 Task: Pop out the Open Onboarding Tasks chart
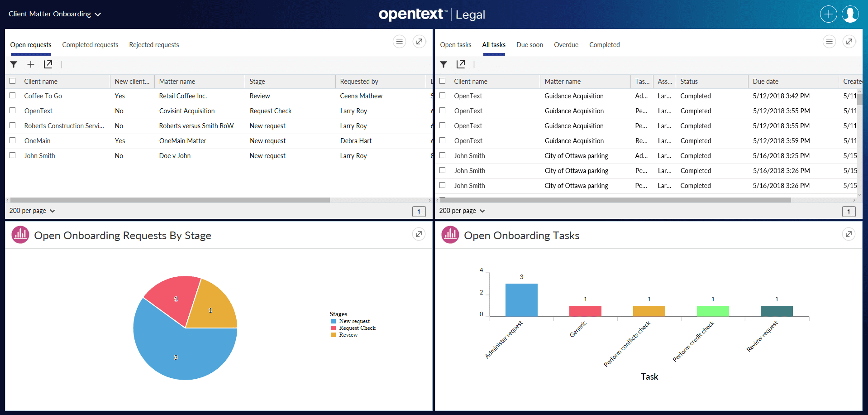tap(849, 234)
